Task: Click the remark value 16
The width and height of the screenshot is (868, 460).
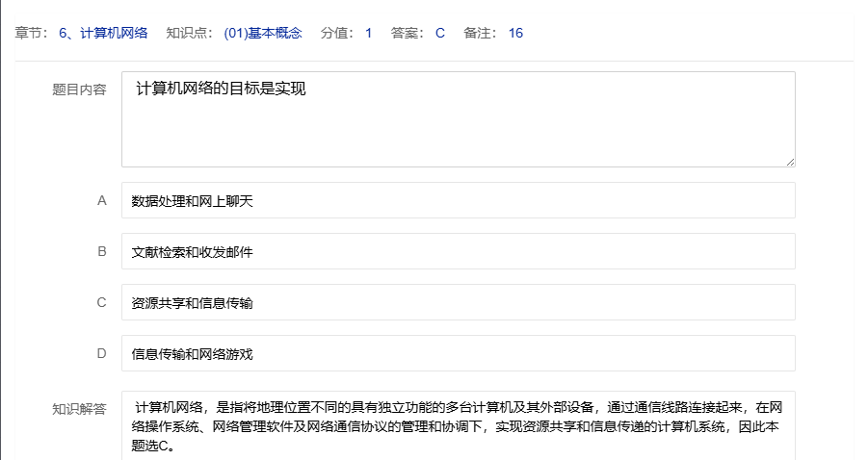Action: 515,34
